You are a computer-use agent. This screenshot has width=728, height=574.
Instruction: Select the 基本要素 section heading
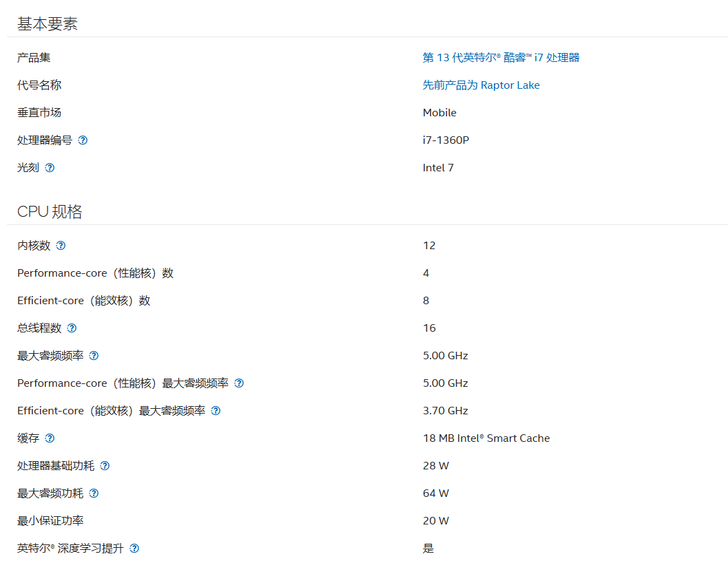pos(48,23)
